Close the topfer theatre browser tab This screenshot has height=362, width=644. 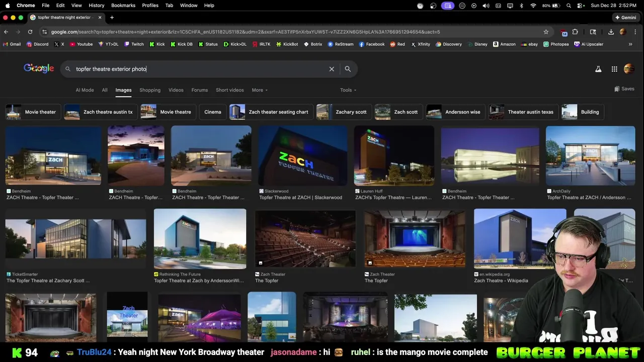click(100, 17)
